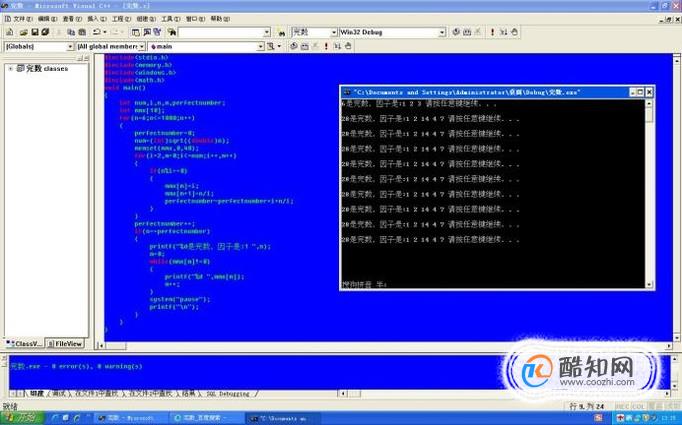Image resolution: width=682 pixels, height=425 pixels.
Task: Open the All global members filter dropdown
Action: 141,47
